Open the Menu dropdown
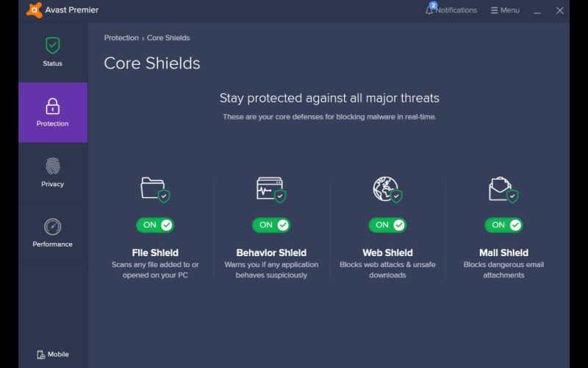Image resolution: width=588 pixels, height=368 pixels. pos(505,10)
